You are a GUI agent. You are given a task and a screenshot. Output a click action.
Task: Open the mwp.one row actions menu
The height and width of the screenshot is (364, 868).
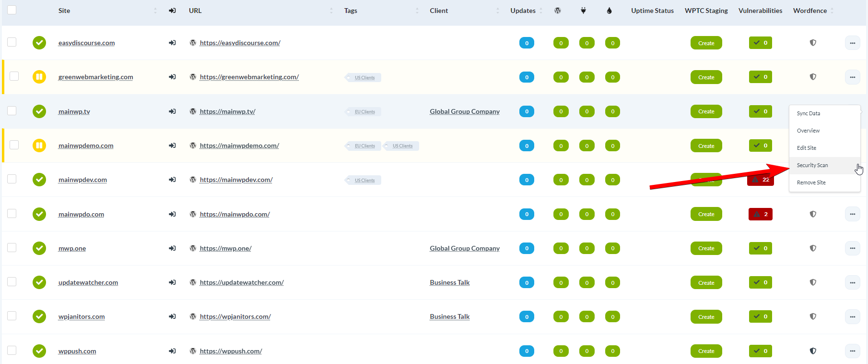pos(852,248)
